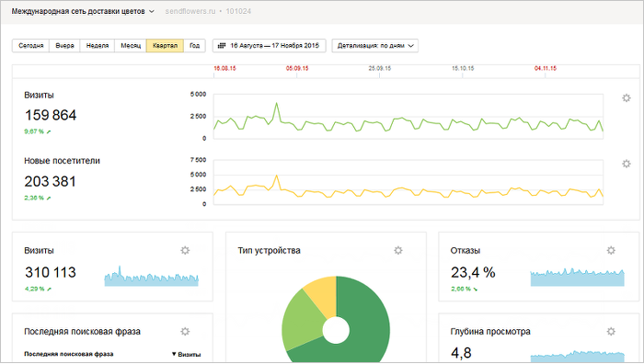
Task: Click gear icon in Отказы widget
Action: pyautogui.click(x=611, y=250)
